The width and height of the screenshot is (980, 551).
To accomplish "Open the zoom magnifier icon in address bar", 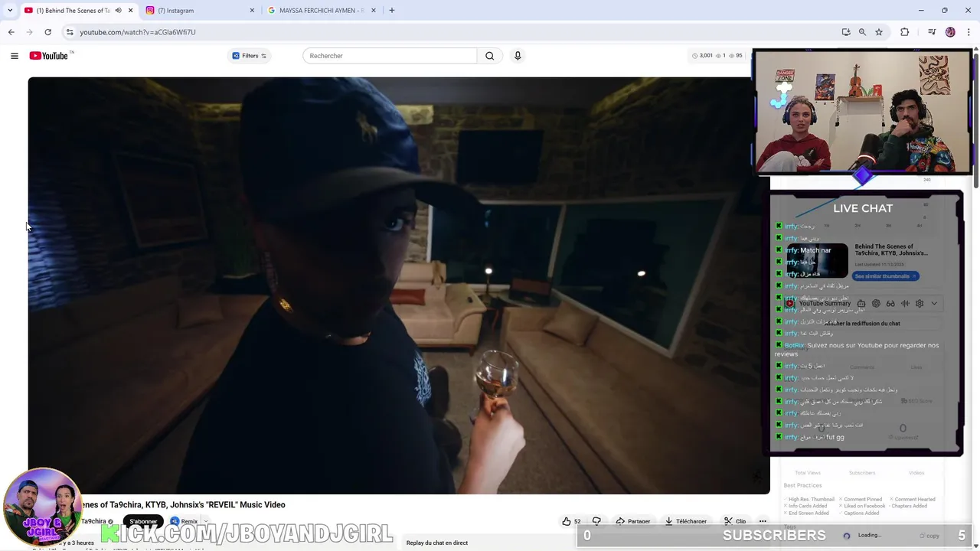I will click(862, 32).
